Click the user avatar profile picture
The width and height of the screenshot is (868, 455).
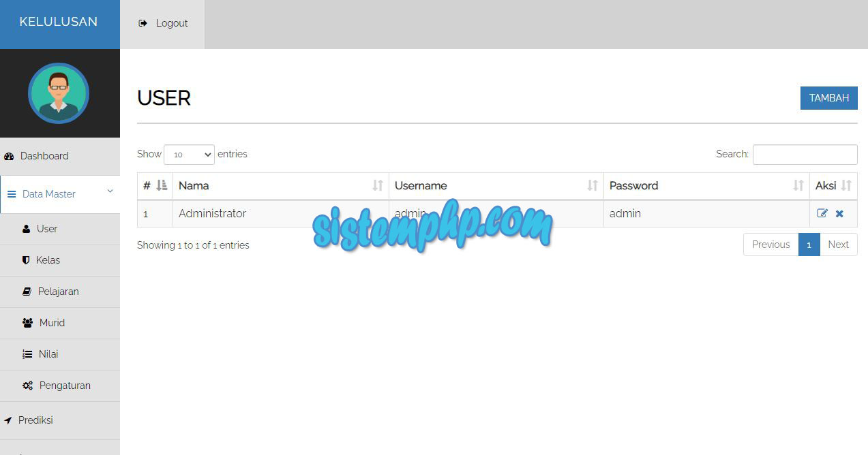(x=59, y=93)
